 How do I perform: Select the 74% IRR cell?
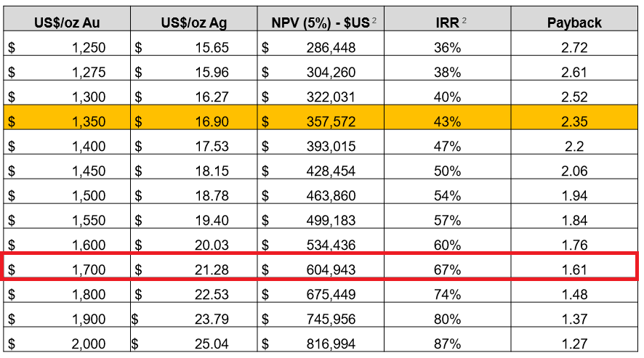click(447, 295)
